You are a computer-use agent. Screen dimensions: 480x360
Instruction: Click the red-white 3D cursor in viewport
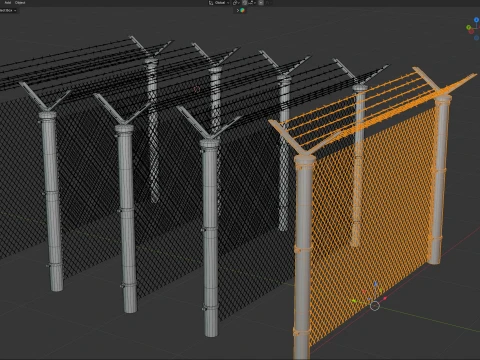(196, 89)
